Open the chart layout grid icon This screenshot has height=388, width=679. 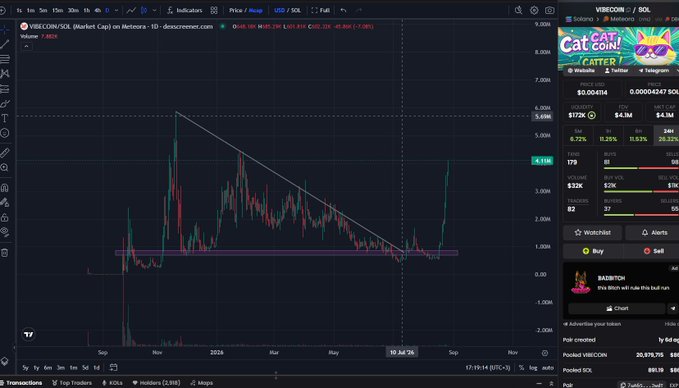[214, 10]
